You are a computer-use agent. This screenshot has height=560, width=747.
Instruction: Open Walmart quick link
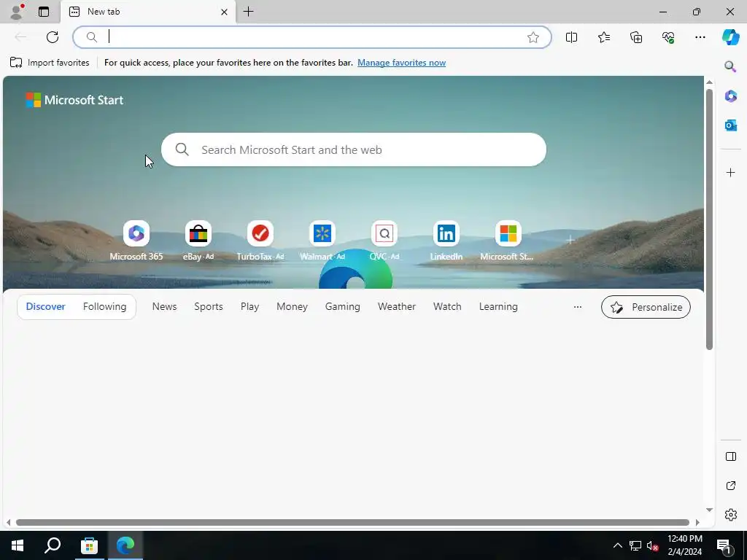point(322,241)
